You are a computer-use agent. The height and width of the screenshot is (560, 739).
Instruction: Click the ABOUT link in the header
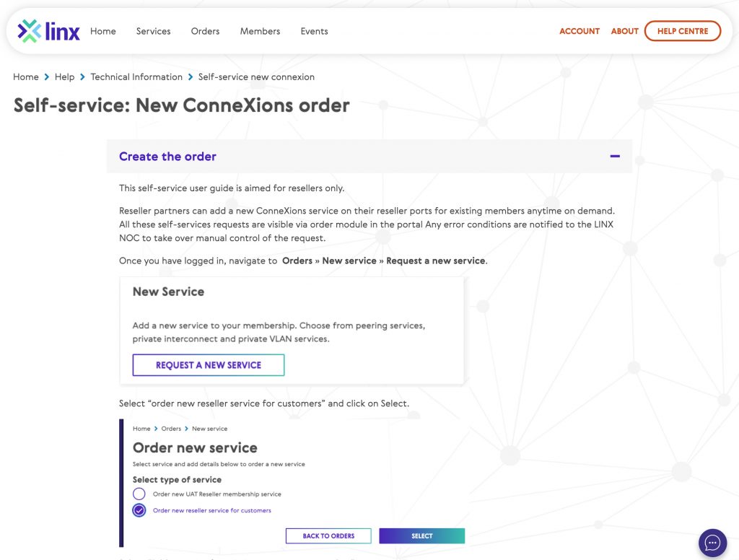pyautogui.click(x=624, y=31)
